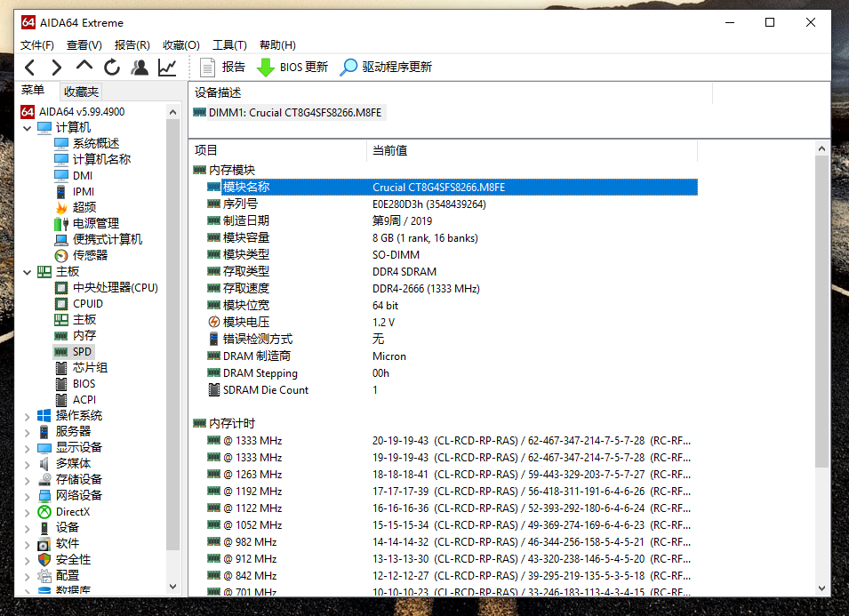Open 驱动程序更新 driver update
The image size is (849, 616).
coord(386,68)
